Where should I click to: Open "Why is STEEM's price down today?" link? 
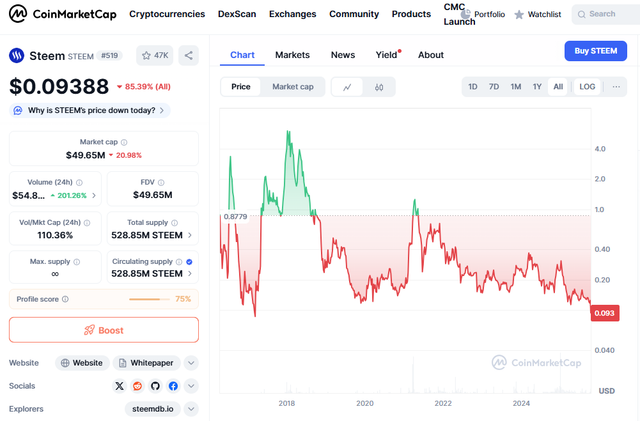[x=90, y=110]
